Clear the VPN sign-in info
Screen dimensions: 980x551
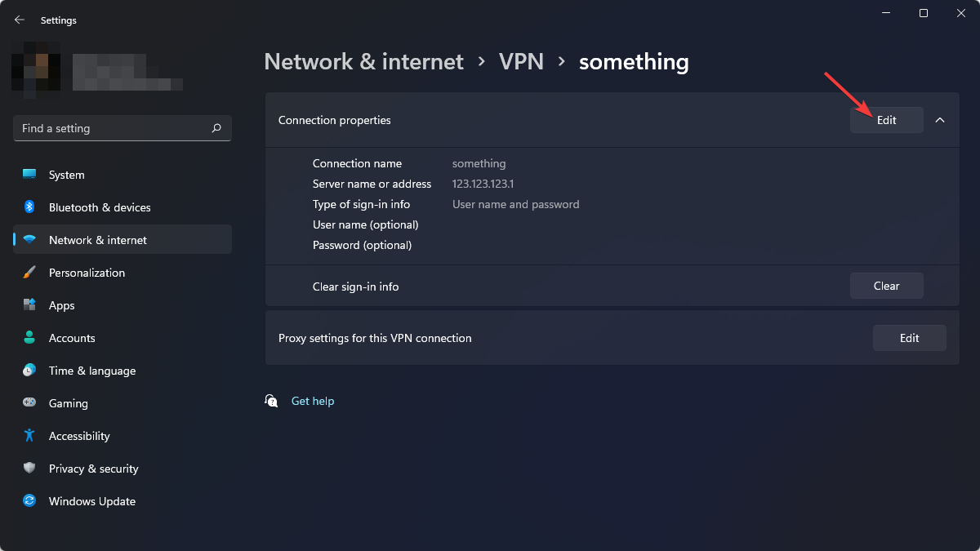pos(886,285)
